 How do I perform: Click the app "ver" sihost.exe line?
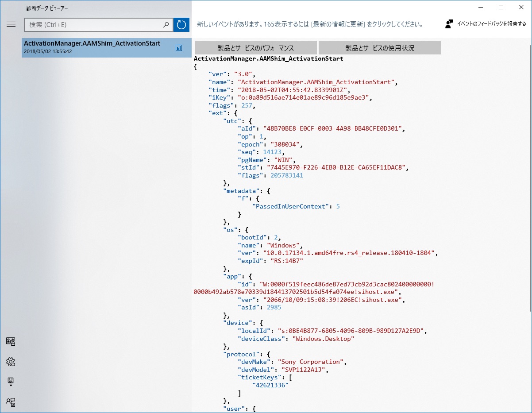pos(321,300)
